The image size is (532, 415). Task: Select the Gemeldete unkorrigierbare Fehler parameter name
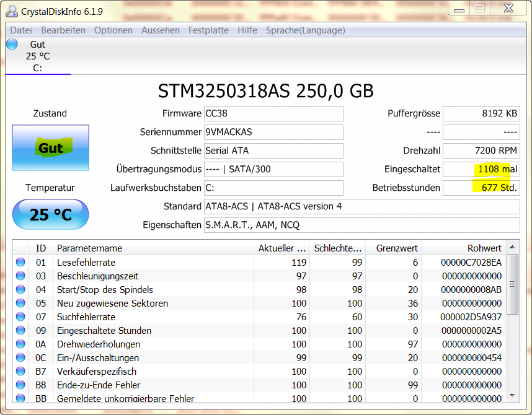click(125, 398)
